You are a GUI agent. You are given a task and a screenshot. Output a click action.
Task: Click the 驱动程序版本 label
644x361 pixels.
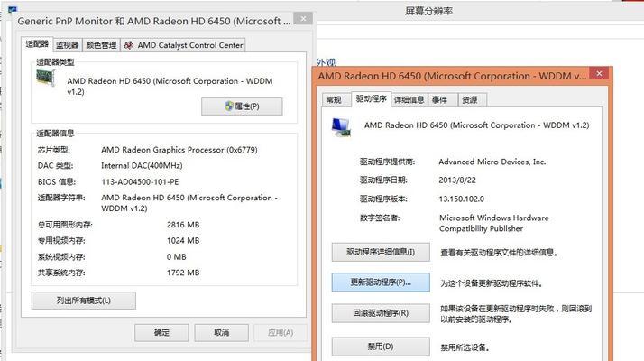coord(383,199)
